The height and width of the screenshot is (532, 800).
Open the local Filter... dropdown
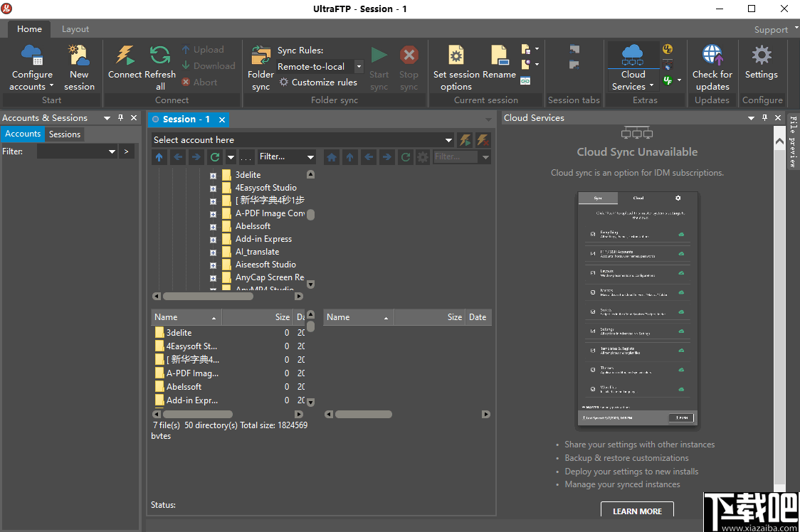310,157
